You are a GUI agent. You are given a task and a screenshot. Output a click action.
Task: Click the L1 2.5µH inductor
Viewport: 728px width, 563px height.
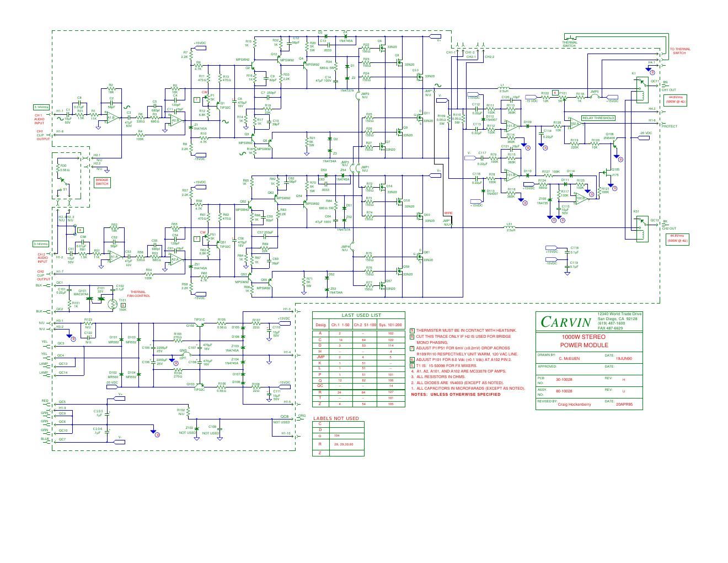503,88
